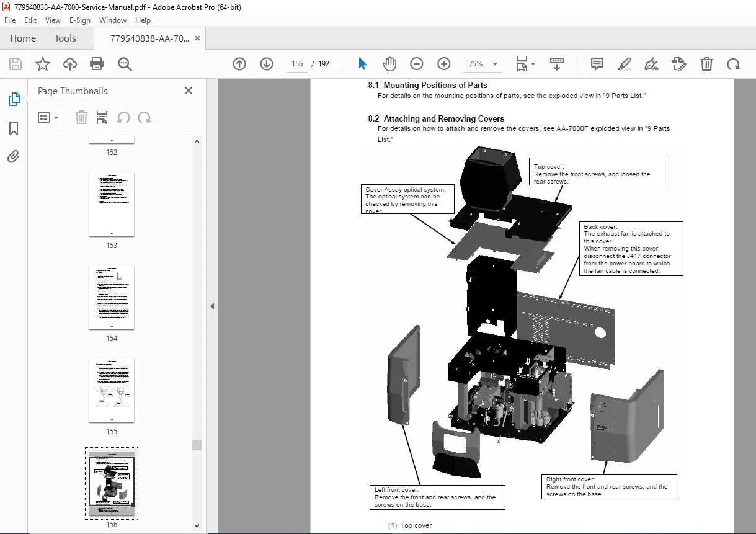Click the heading '8.1 Mounting Positions of Parts'

(427, 85)
